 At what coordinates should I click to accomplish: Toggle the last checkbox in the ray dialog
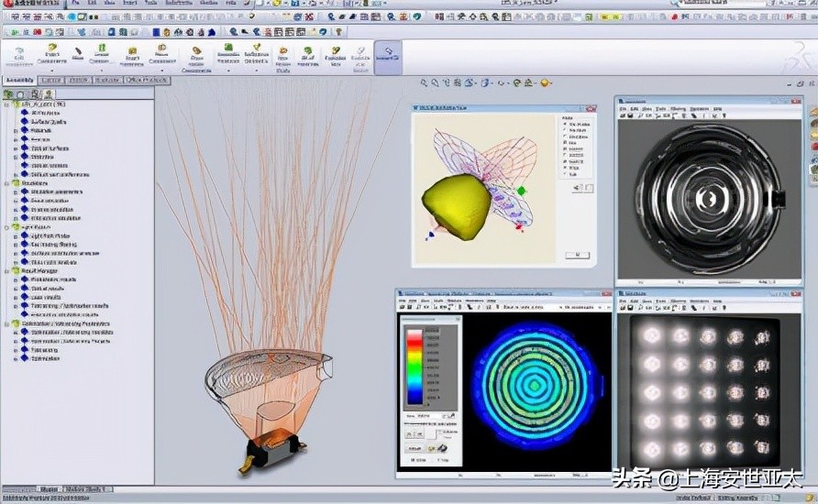click(565, 174)
